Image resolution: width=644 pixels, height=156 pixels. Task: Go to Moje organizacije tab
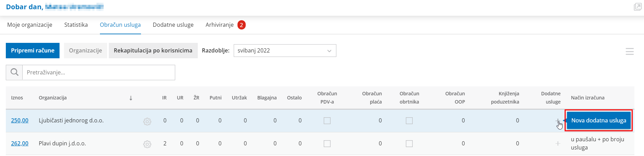(x=30, y=25)
